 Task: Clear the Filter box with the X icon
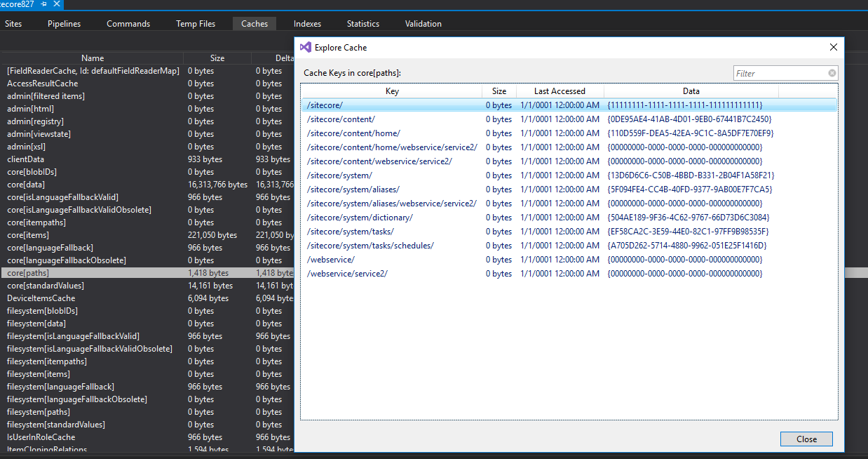pyautogui.click(x=832, y=73)
